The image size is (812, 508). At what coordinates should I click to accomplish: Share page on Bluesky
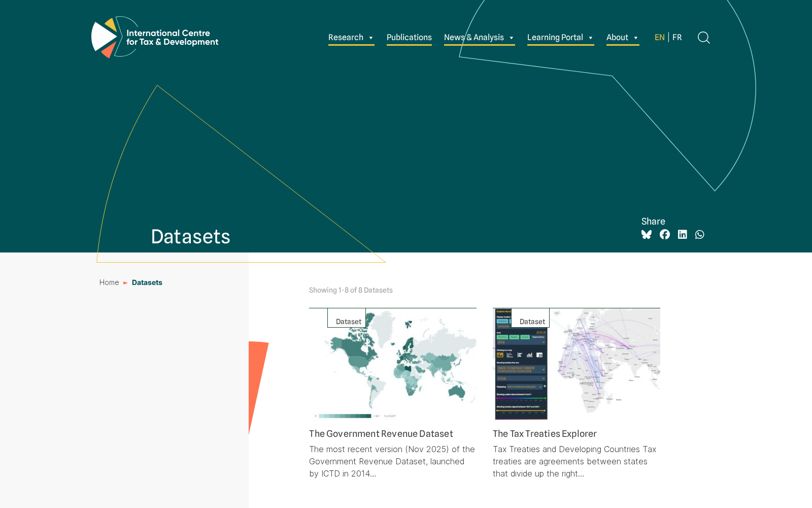[x=647, y=234]
